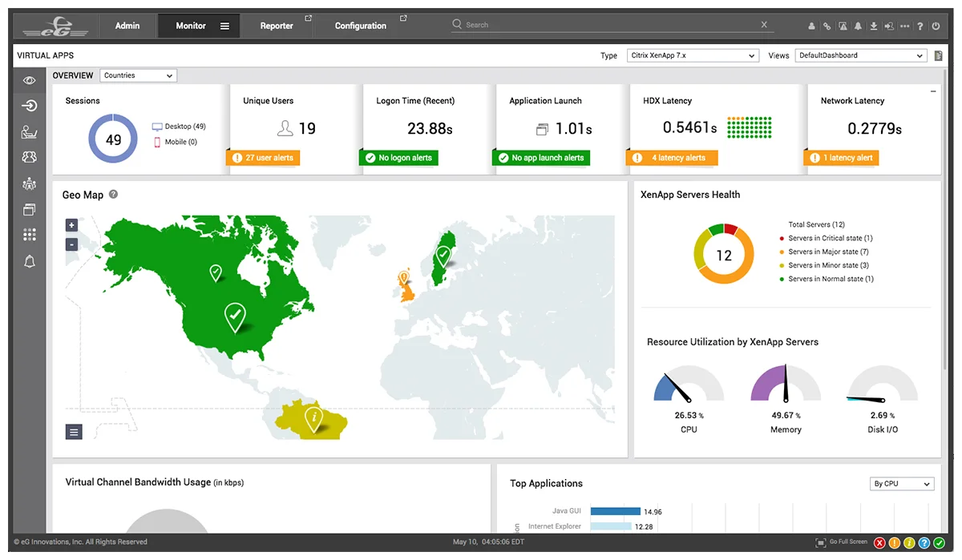Open the warning triangle icon in top bar

(x=843, y=26)
